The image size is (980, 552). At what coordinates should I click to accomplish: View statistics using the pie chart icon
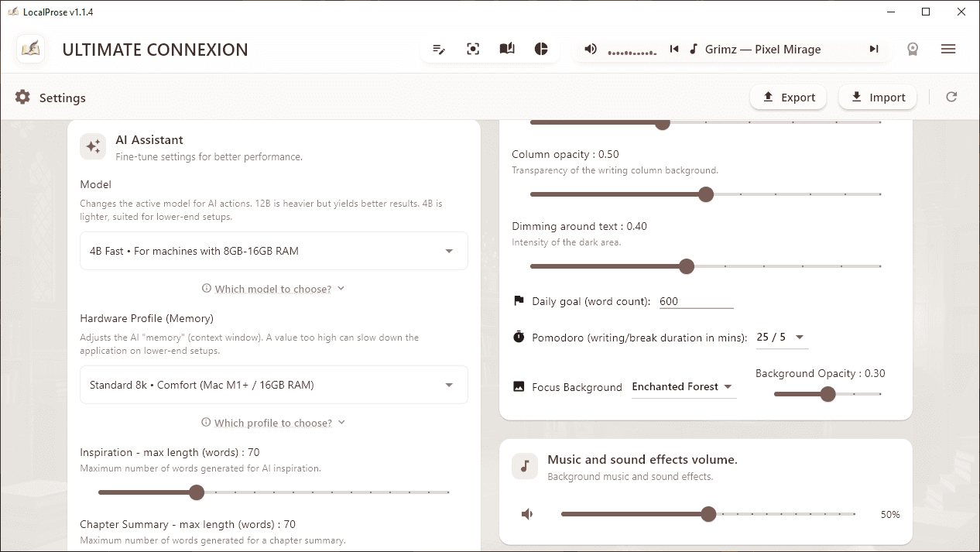[x=541, y=48]
